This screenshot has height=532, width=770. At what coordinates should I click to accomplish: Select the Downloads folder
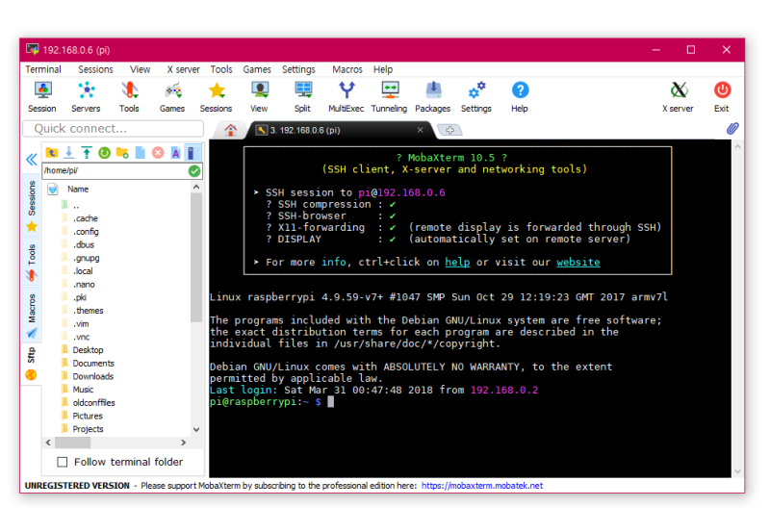click(92, 376)
